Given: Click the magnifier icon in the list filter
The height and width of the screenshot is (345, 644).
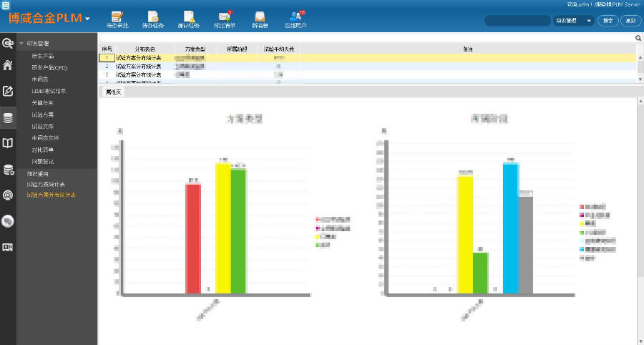Looking at the screenshot, I should [x=638, y=38].
